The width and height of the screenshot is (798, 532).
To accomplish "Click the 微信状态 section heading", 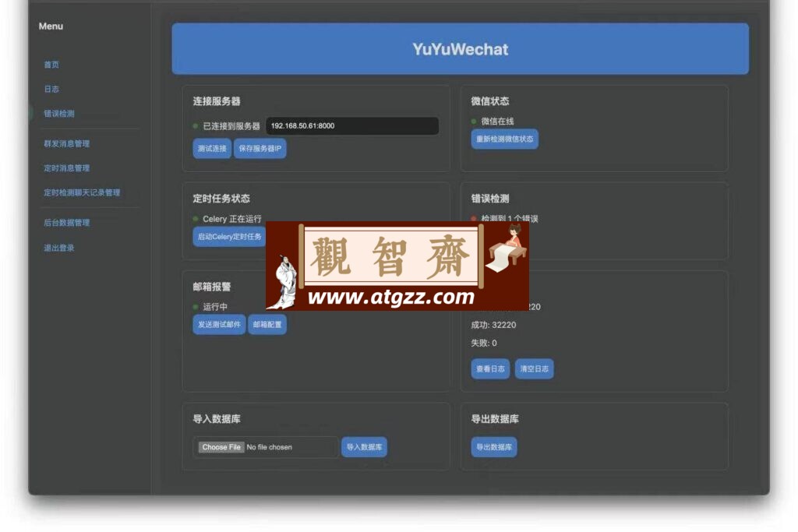I will point(490,101).
